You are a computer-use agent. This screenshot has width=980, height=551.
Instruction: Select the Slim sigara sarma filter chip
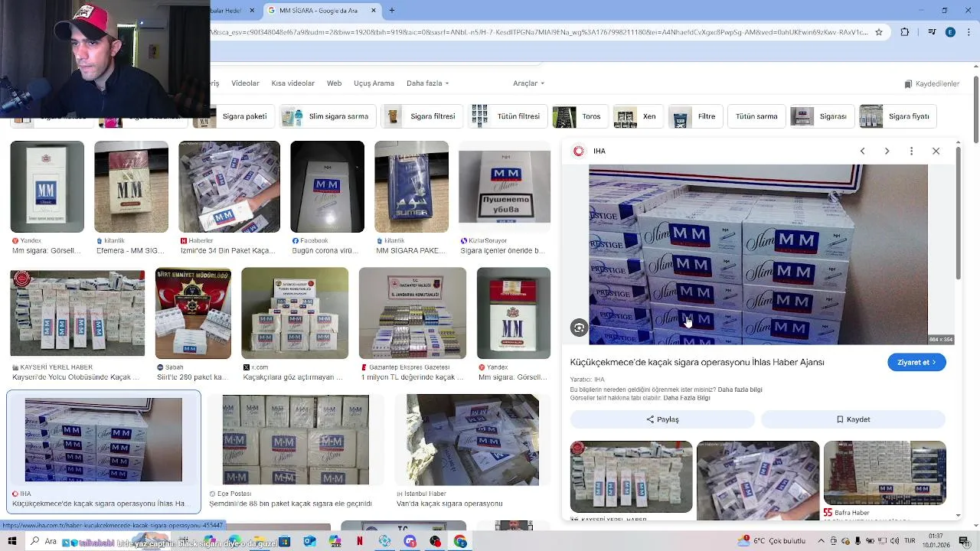coord(327,116)
